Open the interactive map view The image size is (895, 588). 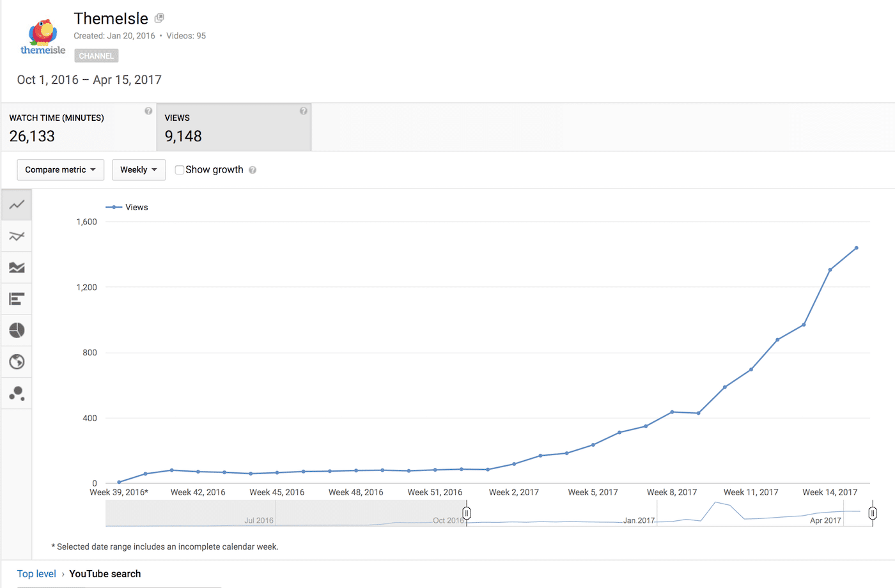(x=17, y=361)
